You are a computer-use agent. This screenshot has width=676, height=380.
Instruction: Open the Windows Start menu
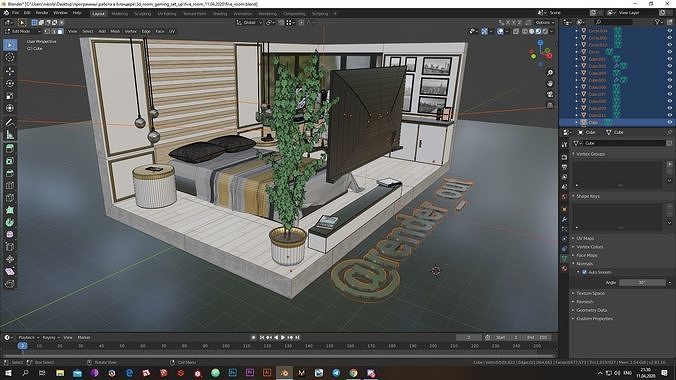[x=8, y=373]
